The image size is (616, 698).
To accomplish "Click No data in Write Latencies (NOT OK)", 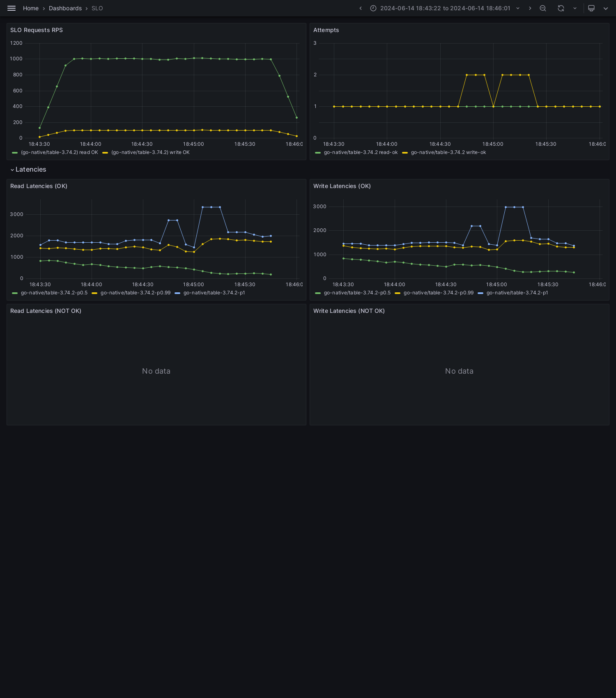I will 459,371.
